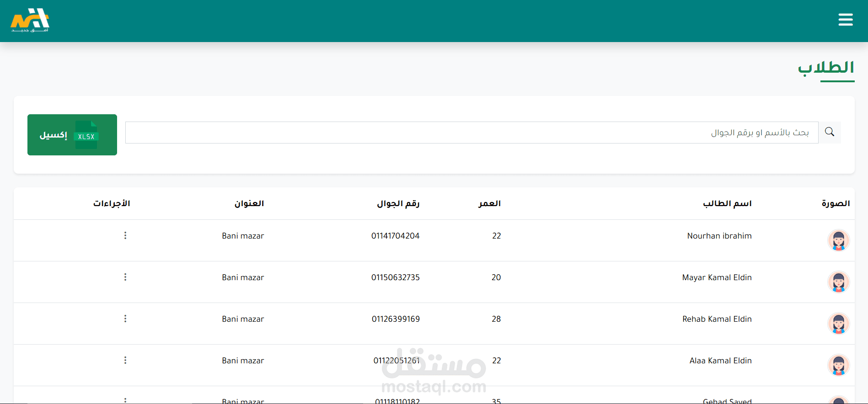Click age 28 in Rehab's row
Image resolution: width=868 pixels, height=404 pixels.
pos(496,319)
